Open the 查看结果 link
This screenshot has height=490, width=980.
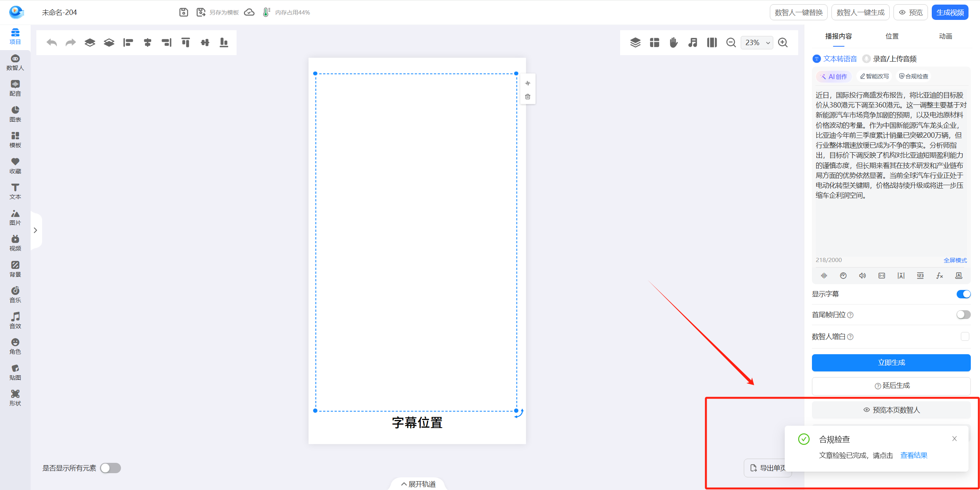click(913, 455)
